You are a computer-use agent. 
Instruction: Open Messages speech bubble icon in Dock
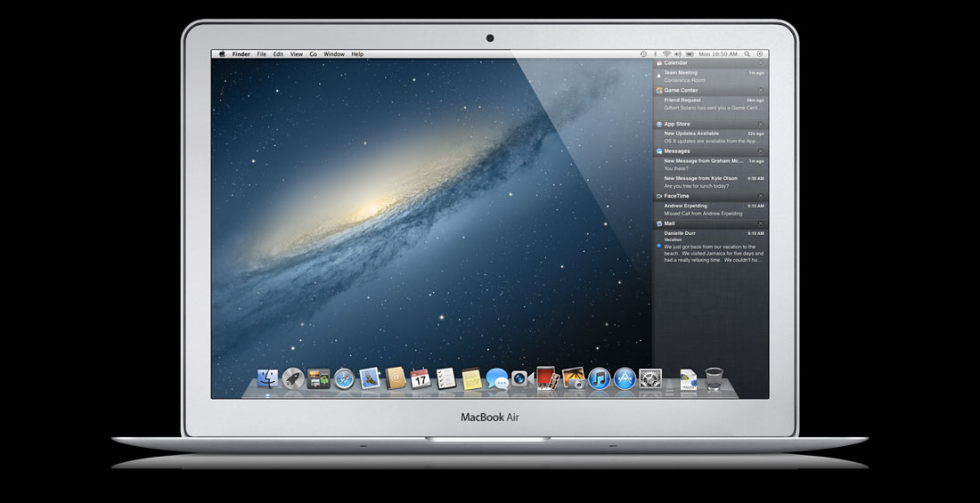click(x=497, y=378)
